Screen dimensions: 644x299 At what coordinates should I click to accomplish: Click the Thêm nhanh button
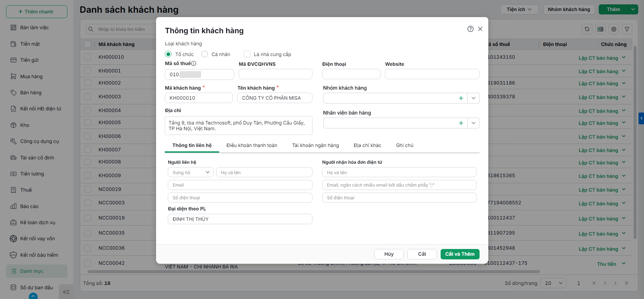(37, 12)
